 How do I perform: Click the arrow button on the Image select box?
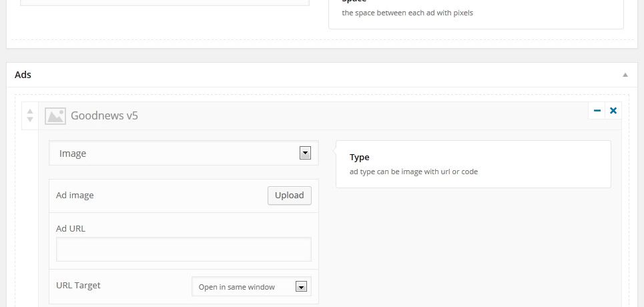click(305, 153)
